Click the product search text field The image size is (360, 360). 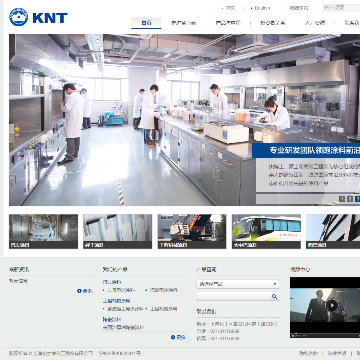234,296
